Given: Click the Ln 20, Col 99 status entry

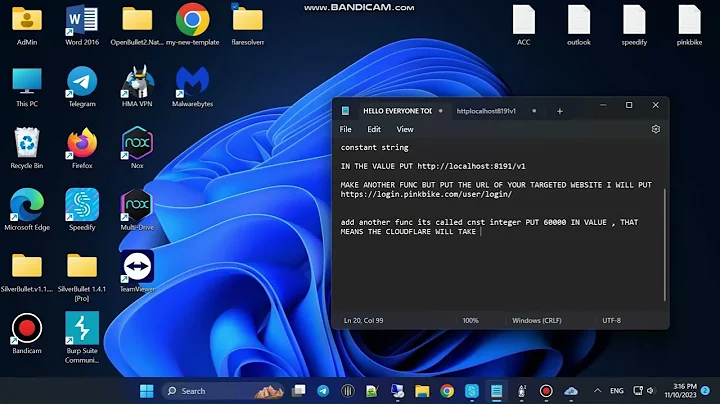Looking at the screenshot, I should [363, 320].
